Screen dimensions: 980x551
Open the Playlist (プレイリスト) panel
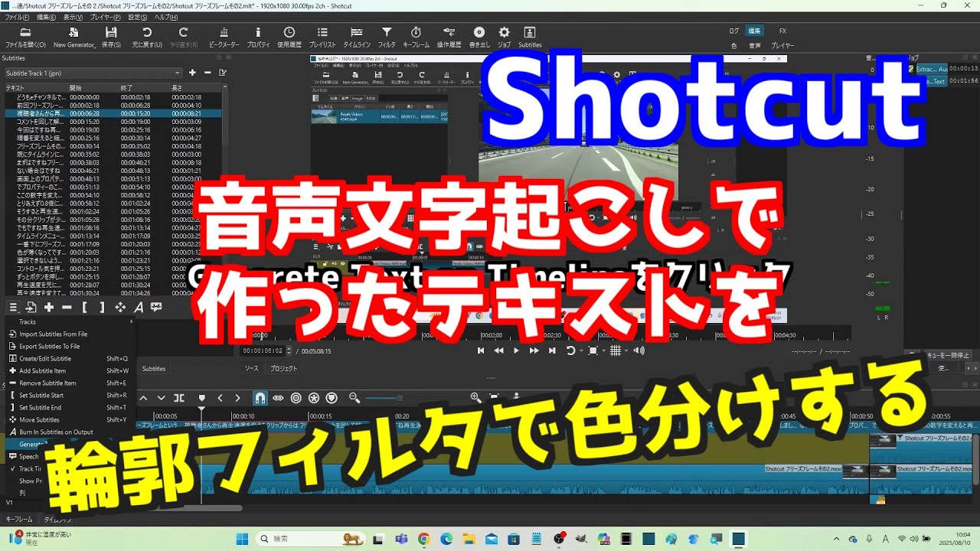[x=322, y=37]
